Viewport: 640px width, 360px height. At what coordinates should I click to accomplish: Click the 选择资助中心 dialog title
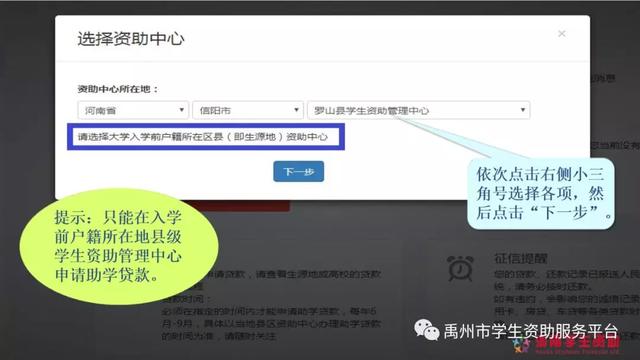tap(131, 39)
